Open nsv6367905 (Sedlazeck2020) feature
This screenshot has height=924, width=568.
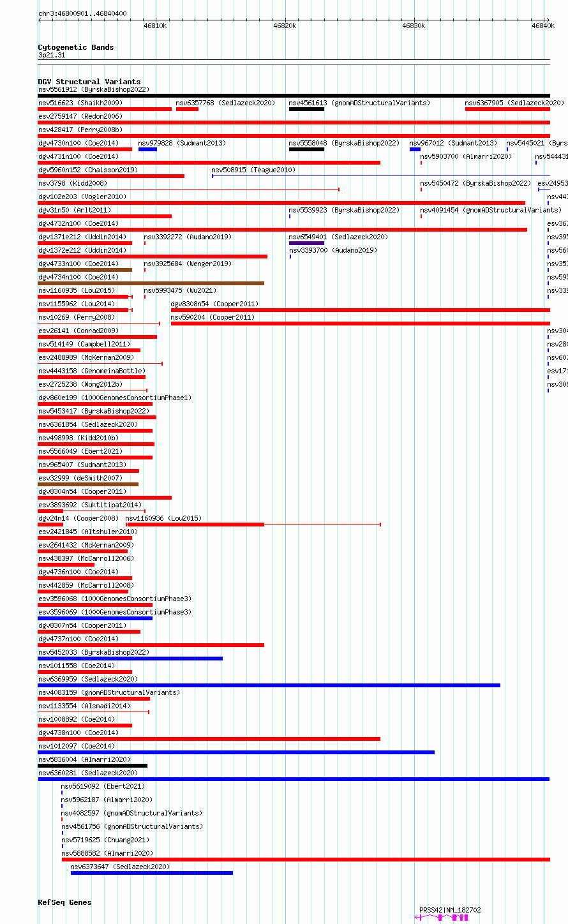514,103
